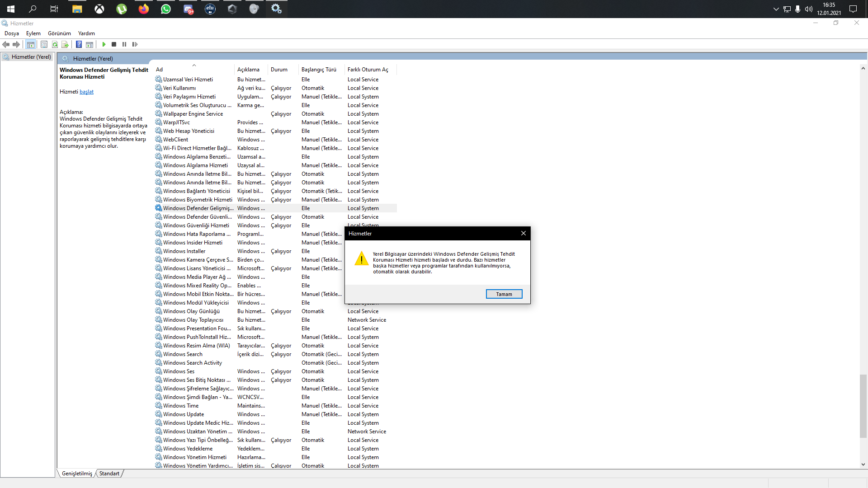
Task: Click the Properties toolbar icon
Action: (44, 44)
